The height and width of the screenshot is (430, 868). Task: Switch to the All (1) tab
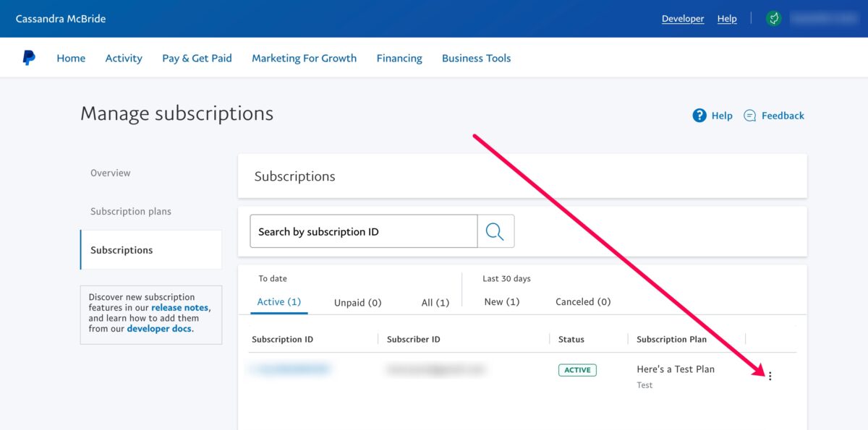point(435,303)
